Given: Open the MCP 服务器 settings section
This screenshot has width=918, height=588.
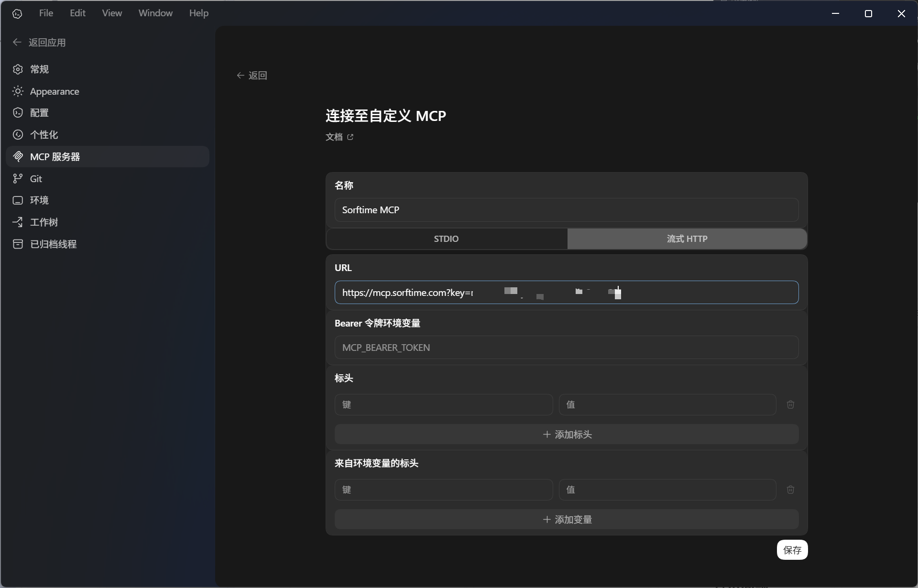Looking at the screenshot, I should pyautogui.click(x=54, y=156).
